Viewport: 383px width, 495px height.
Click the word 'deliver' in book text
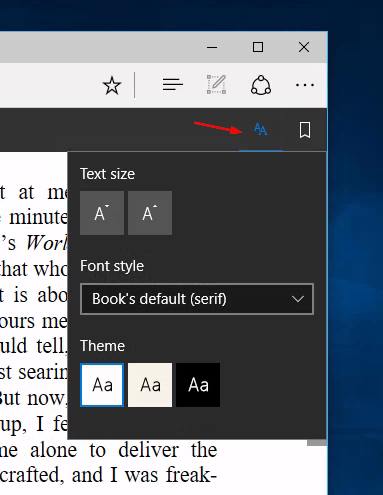tap(148, 450)
